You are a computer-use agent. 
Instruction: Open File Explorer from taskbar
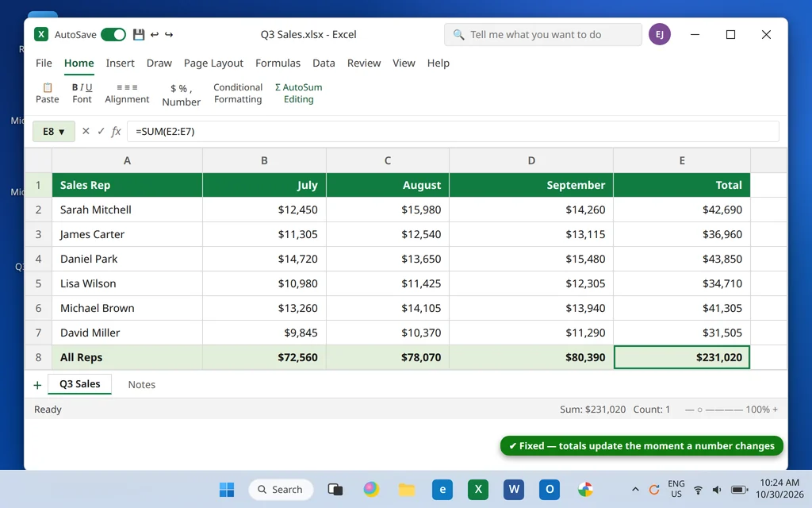407,489
